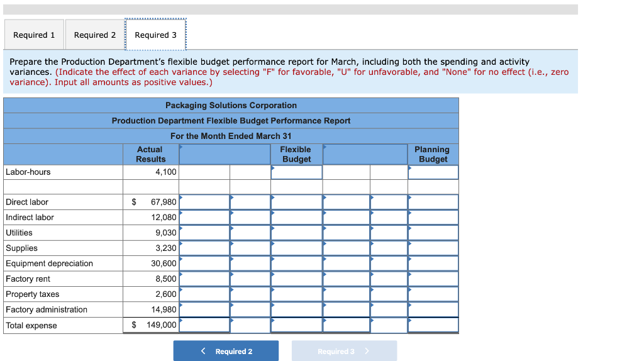644x361 pixels.
Task: Click Property taxes spending variance amount field
Action: (204, 294)
